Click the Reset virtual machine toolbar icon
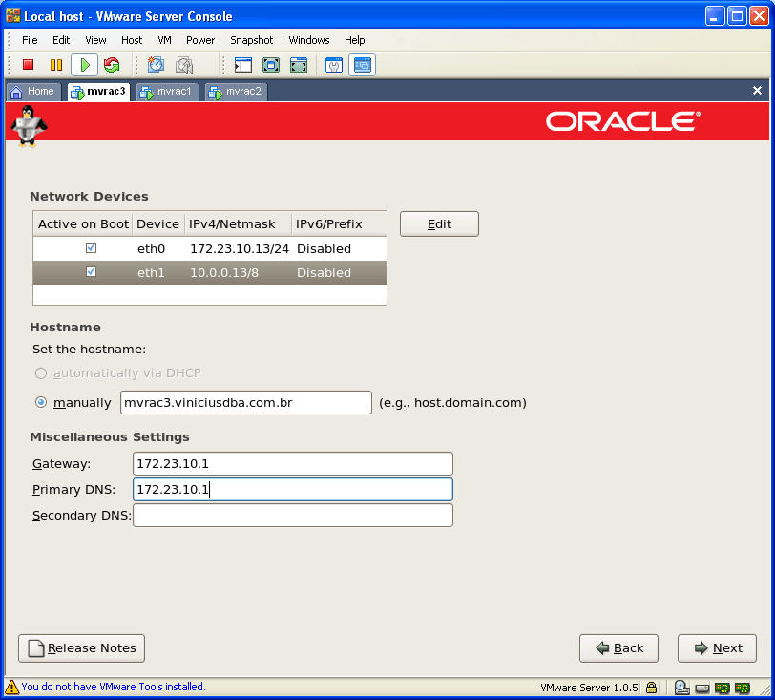The height and width of the screenshot is (700, 775). pos(112,65)
